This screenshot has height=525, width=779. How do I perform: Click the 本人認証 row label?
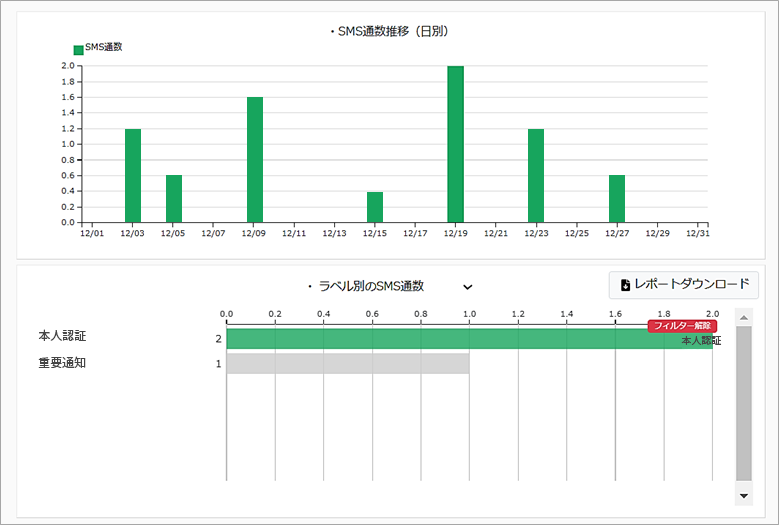(x=62, y=336)
